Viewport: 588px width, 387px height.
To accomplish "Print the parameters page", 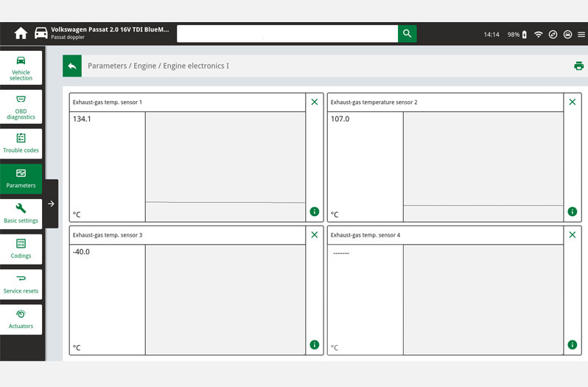I will [x=578, y=66].
